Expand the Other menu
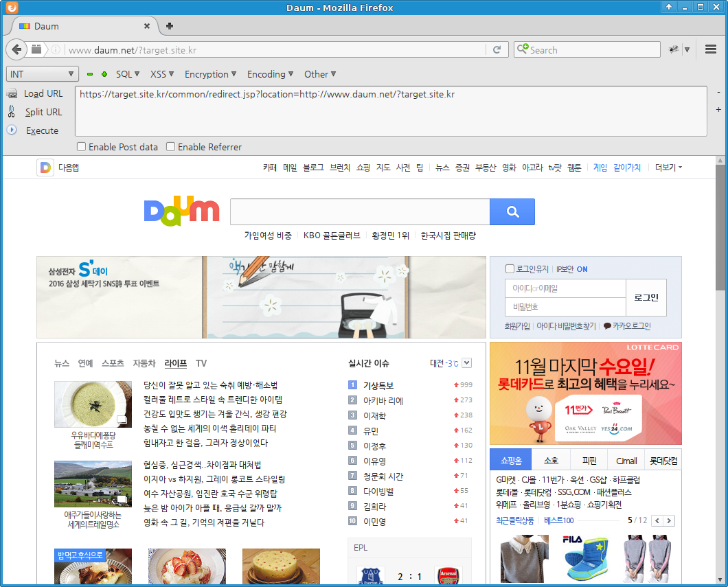Screen dimensions: 728x587 point(320,74)
